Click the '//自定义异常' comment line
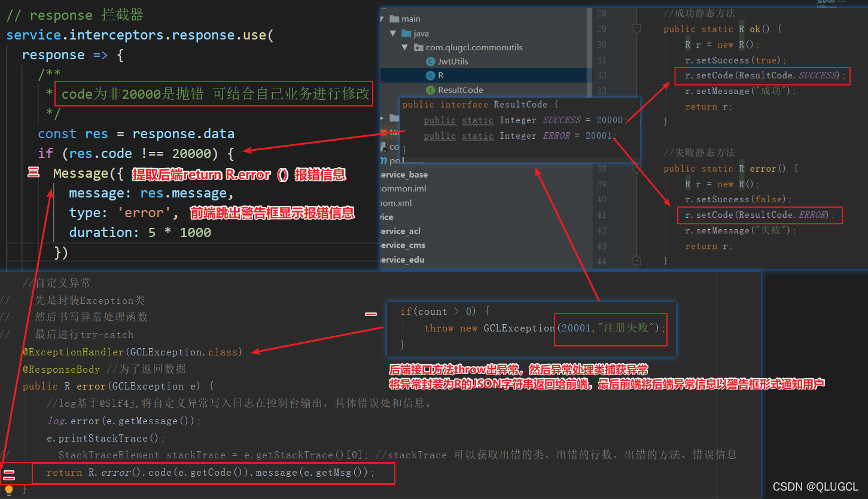Viewport: 868px width, 499px height. pyautogui.click(x=57, y=283)
